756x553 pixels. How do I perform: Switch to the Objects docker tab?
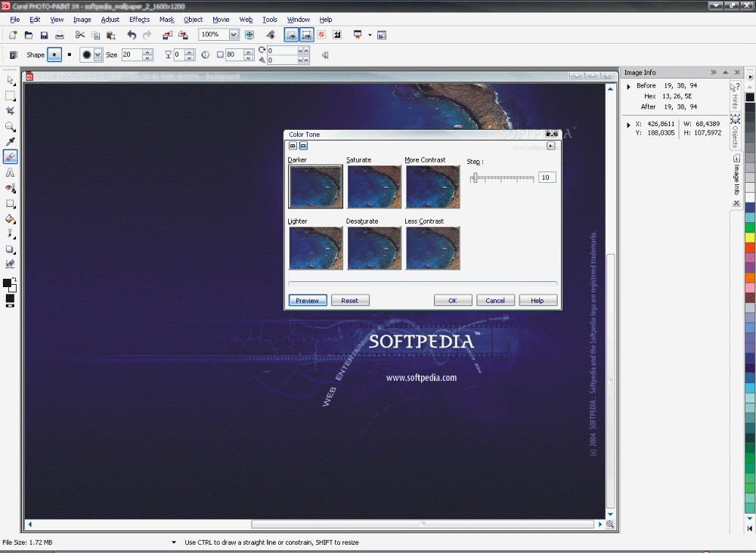click(736, 131)
